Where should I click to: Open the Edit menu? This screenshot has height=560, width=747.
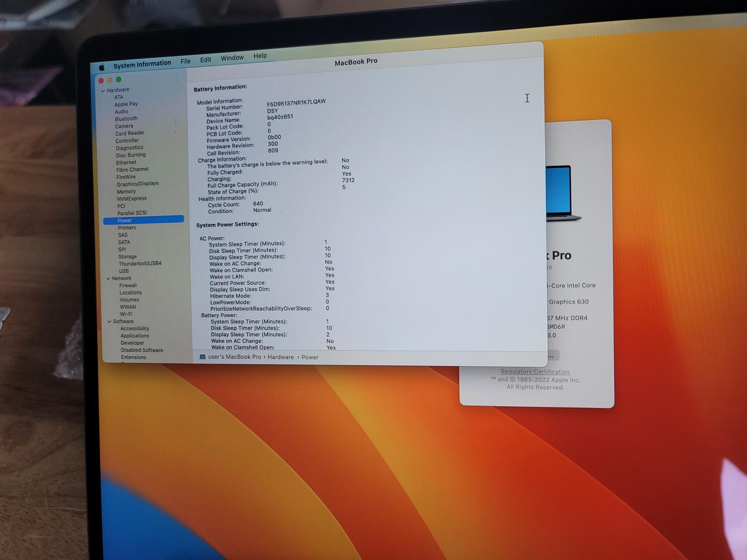206,60
